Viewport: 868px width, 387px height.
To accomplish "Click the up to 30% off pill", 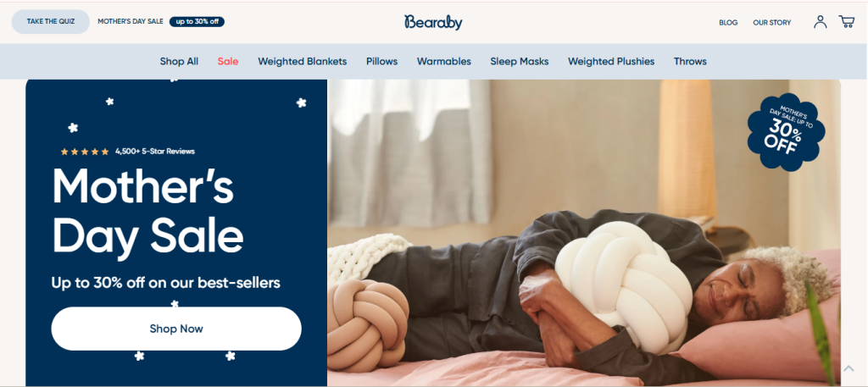I will [x=197, y=21].
